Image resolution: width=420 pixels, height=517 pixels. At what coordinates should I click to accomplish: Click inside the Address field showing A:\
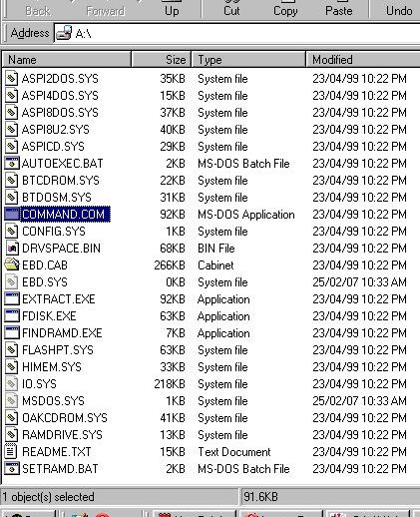click(x=236, y=33)
